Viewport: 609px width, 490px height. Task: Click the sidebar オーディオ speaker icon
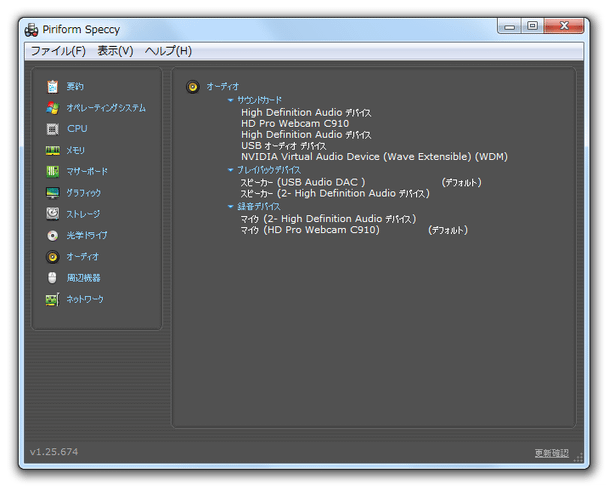(x=52, y=257)
